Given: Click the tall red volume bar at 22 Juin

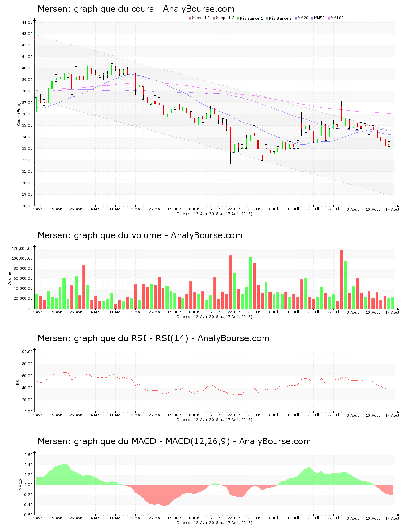Looking at the screenshot, I should pos(231,282).
